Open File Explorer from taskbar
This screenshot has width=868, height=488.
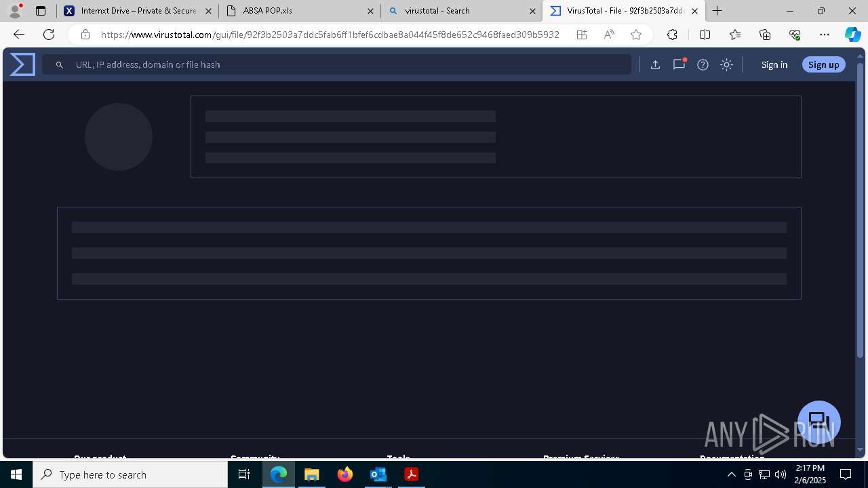[312, 474]
